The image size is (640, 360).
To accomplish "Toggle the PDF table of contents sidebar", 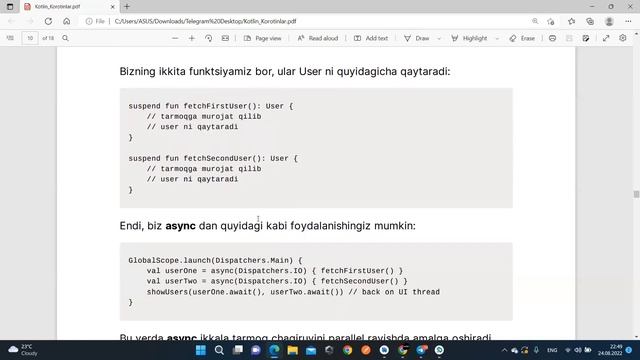I will 10,38.
